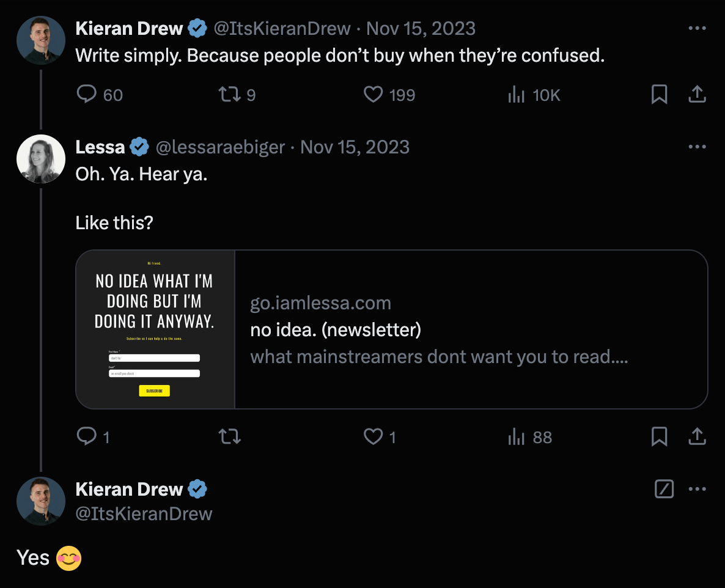Open more options on Lessa's reply
This screenshot has width=725, height=588.
pos(697,147)
